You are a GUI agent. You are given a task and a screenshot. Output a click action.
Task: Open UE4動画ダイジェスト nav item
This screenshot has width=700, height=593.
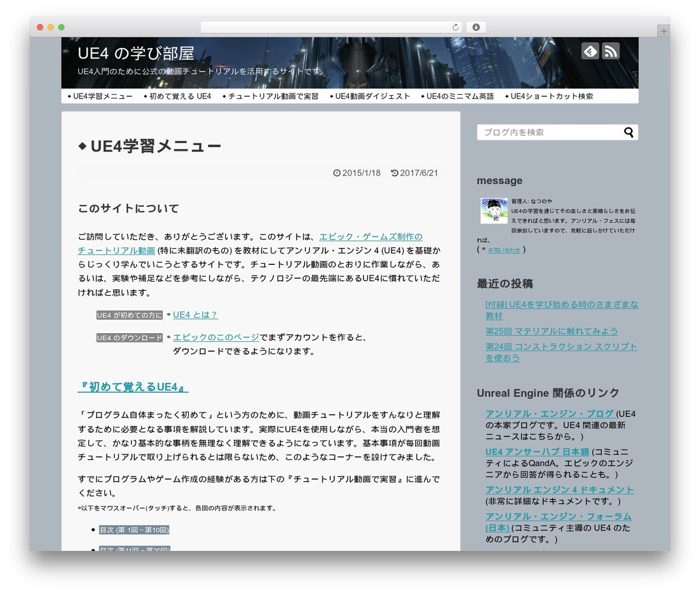tap(370, 96)
